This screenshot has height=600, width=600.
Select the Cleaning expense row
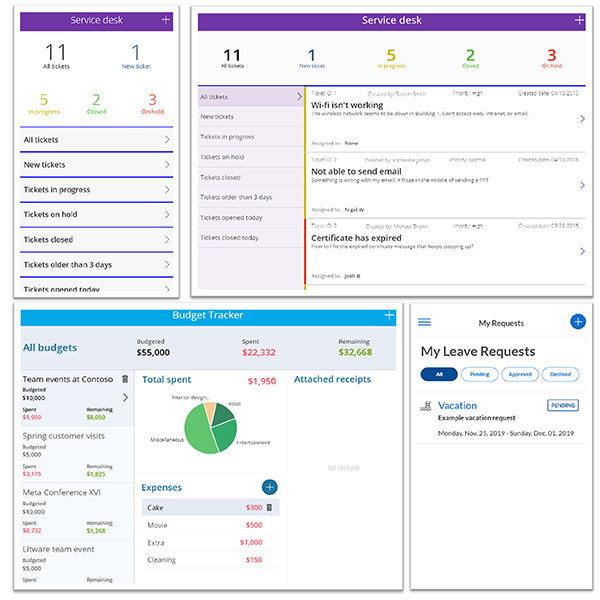[x=210, y=560]
